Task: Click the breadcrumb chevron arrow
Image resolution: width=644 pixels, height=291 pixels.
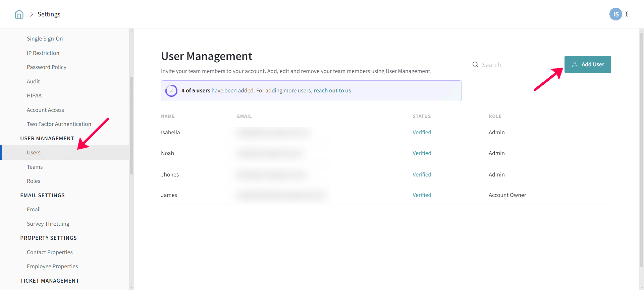Action: click(32, 14)
